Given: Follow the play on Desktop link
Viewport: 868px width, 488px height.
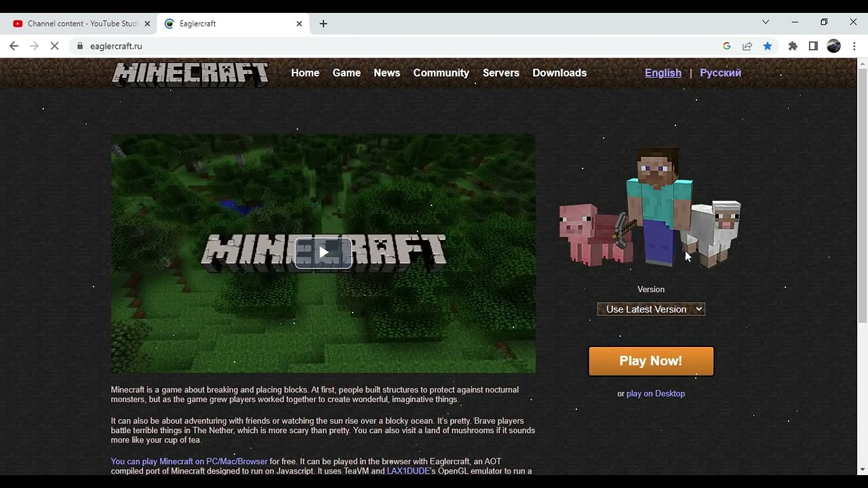Looking at the screenshot, I should click(656, 394).
